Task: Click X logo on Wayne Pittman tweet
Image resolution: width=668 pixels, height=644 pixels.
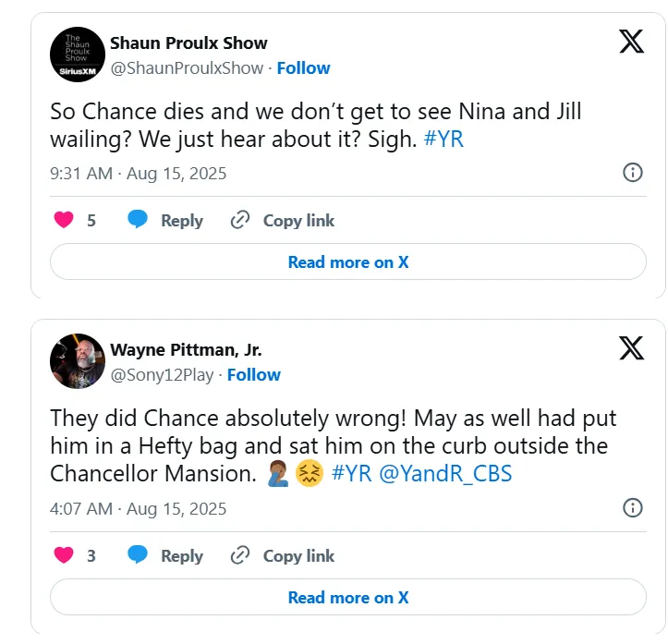Action: click(631, 348)
